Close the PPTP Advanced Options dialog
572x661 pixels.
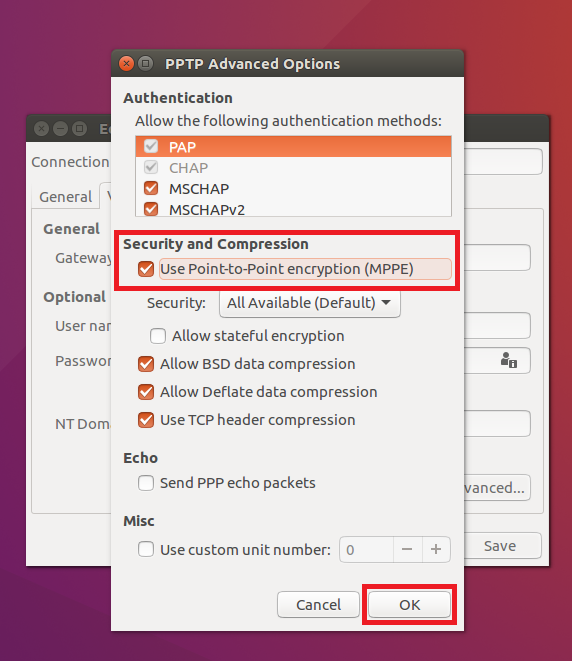[126, 64]
